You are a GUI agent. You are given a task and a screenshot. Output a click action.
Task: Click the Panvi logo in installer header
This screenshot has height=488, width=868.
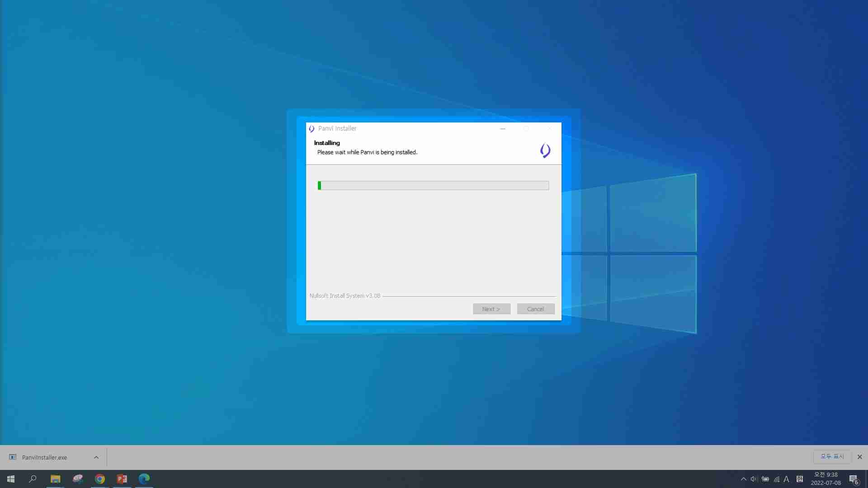pyautogui.click(x=545, y=150)
